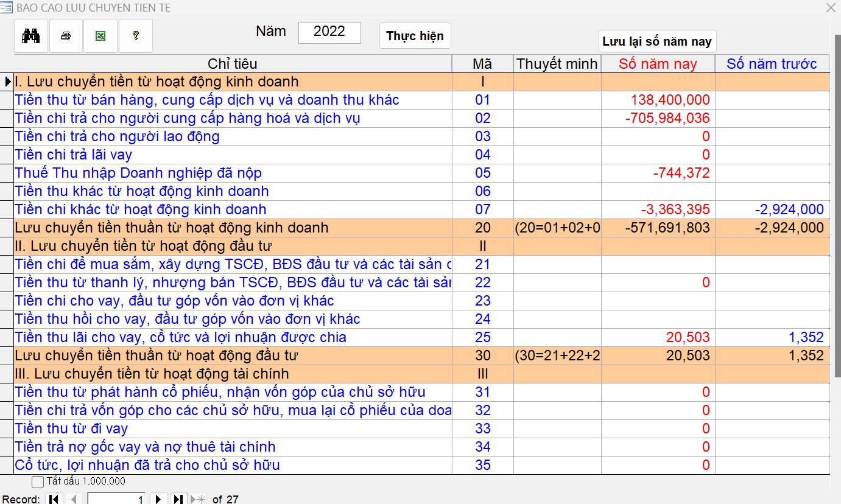Viewport: 841px width, 504px height.
Task: Click the 'Thực hiện' button
Action: [415, 36]
